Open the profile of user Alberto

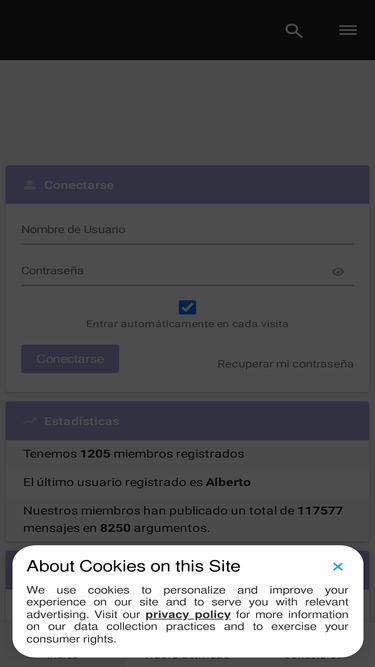[228, 482]
